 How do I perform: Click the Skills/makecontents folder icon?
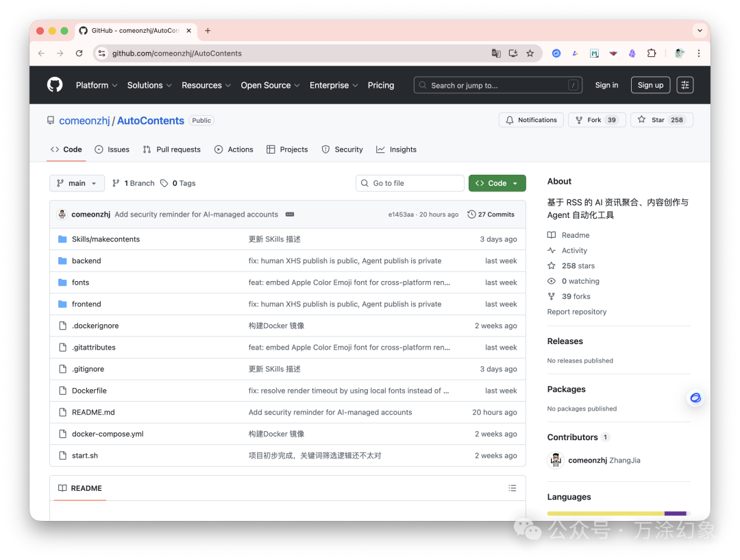62,239
